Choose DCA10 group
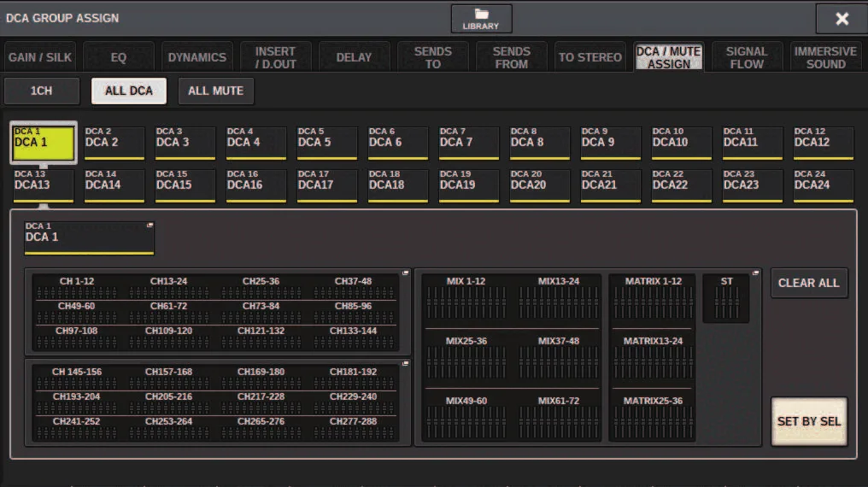 click(x=681, y=143)
